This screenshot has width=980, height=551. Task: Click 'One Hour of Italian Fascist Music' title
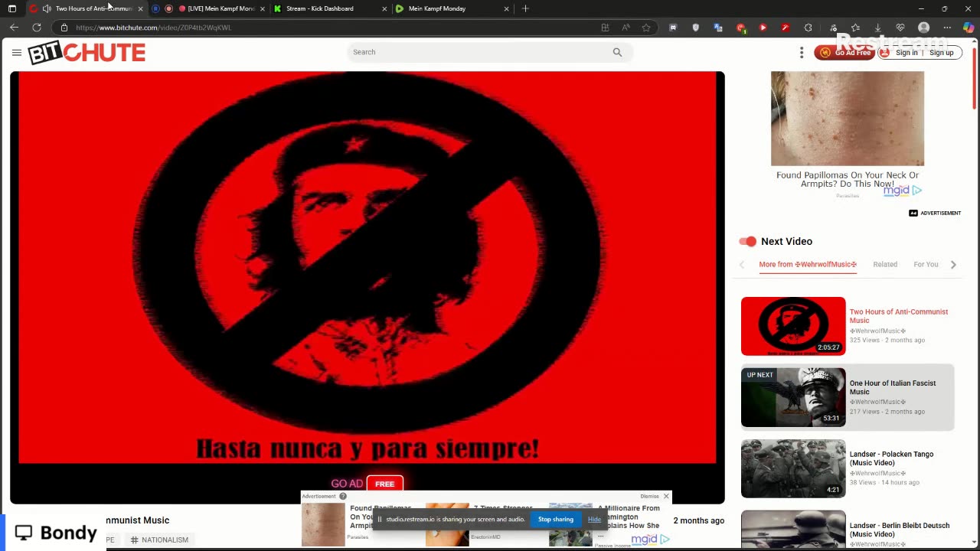point(892,387)
